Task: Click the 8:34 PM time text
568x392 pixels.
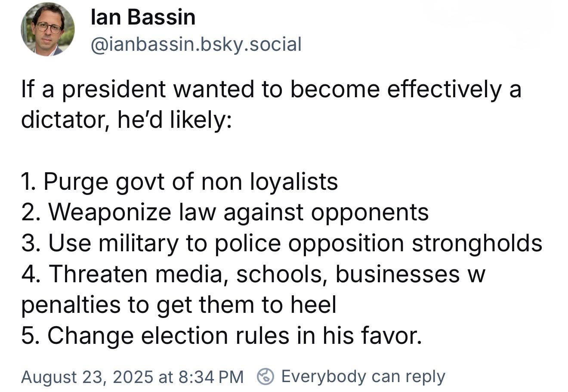Action: pos(210,377)
